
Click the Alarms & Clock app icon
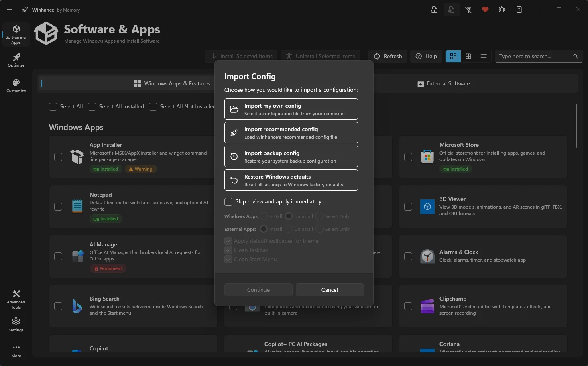coord(427,256)
